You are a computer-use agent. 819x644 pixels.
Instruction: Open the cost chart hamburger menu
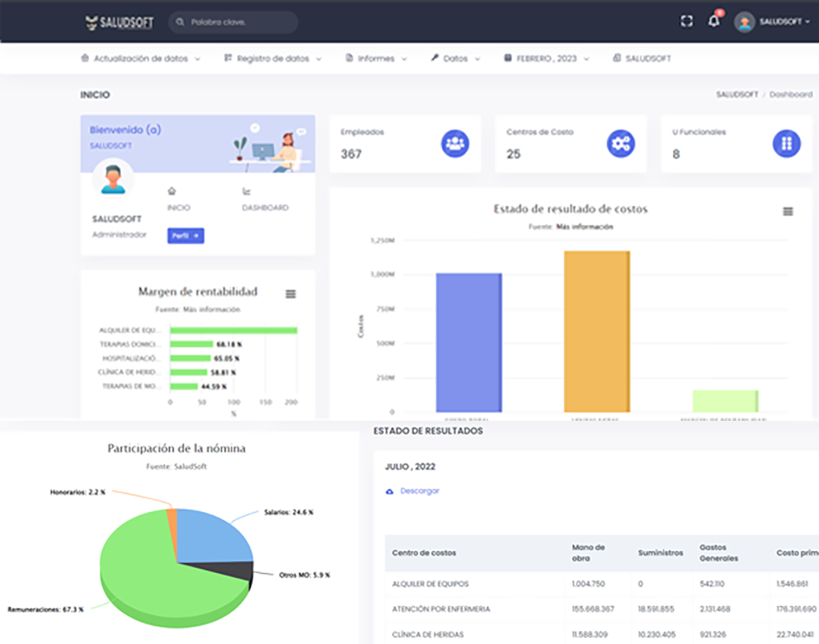(788, 212)
